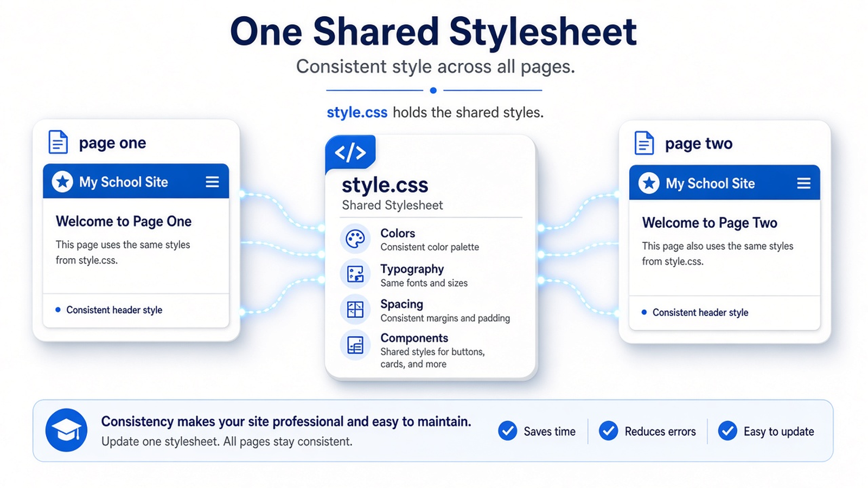Click the "Shared Stylesheet" subtitle
This screenshot has width=868, height=488.
[x=392, y=205]
